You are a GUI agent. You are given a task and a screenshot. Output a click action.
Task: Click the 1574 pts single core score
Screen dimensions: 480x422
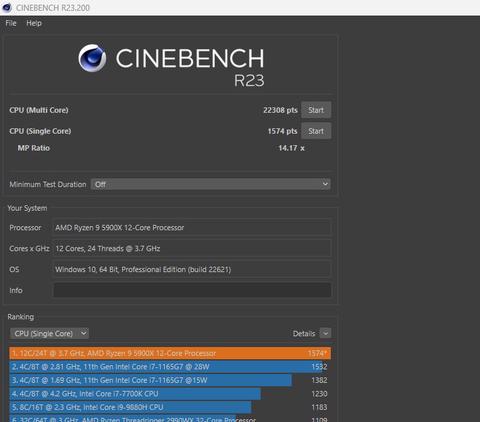pyautogui.click(x=282, y=131)
